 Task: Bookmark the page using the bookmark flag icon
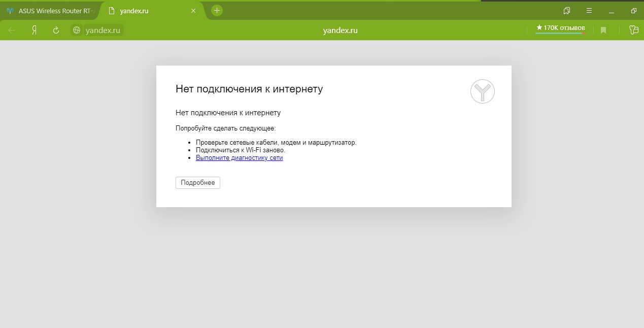pos(603,30)
